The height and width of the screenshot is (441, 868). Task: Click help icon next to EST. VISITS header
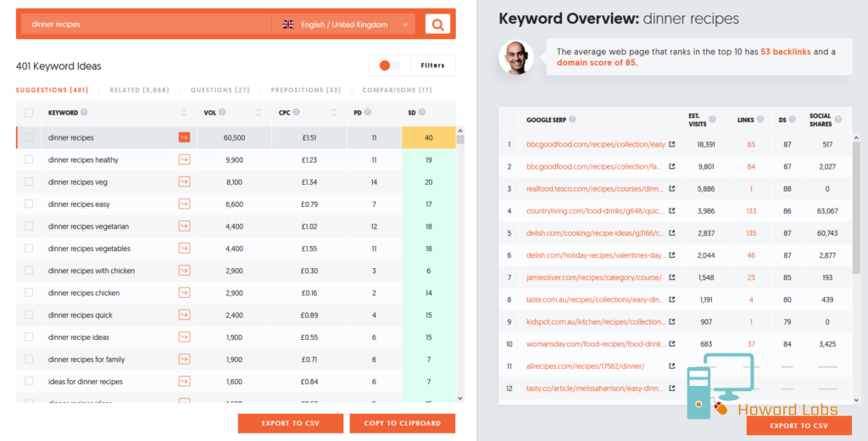712,119
